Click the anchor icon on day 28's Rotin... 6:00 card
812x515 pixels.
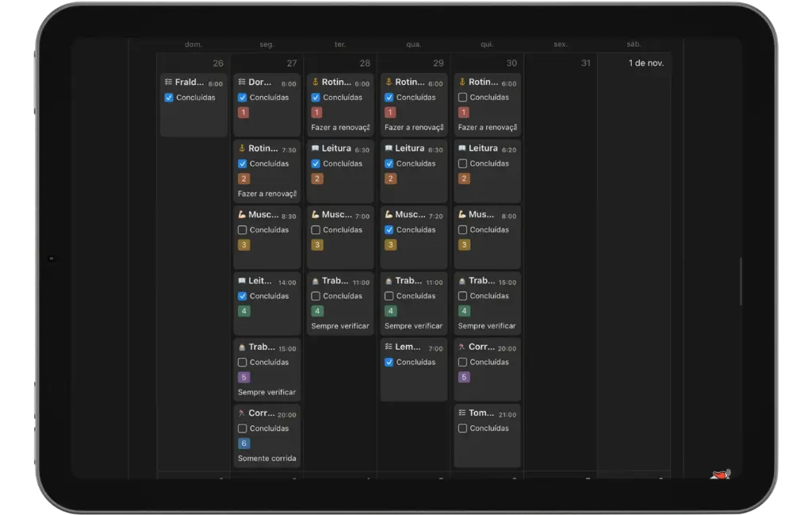[316, 82]
